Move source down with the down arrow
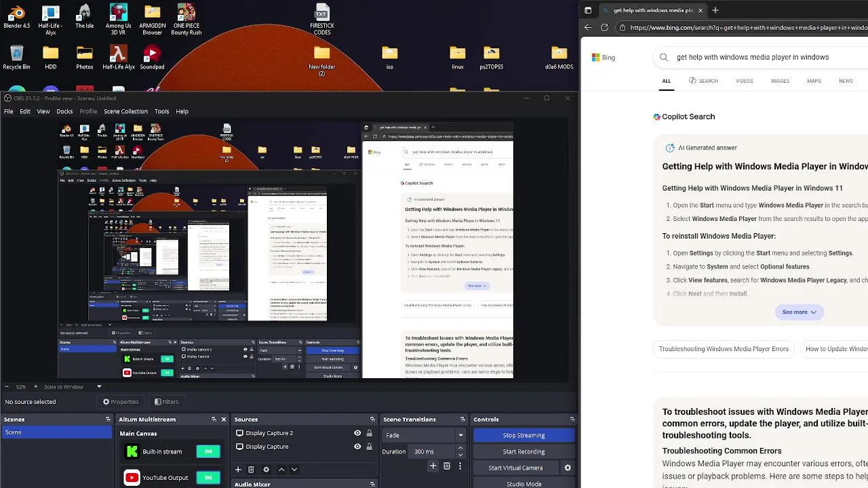Viewport: 868px width, 488px height. (x=294, y=469)
